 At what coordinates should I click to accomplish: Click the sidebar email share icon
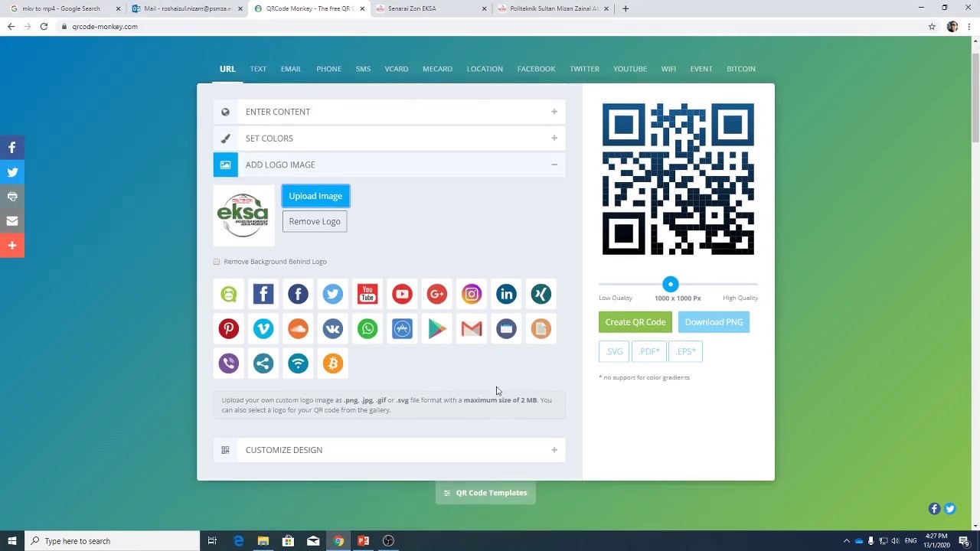[x=12, y=220]
